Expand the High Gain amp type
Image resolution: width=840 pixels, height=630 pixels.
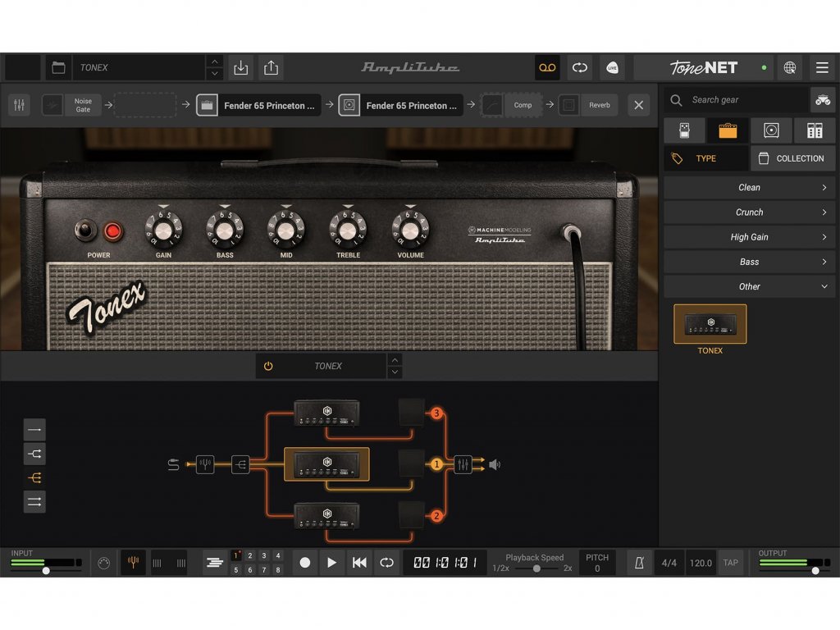pyautogui.click(x=750, y=237)
